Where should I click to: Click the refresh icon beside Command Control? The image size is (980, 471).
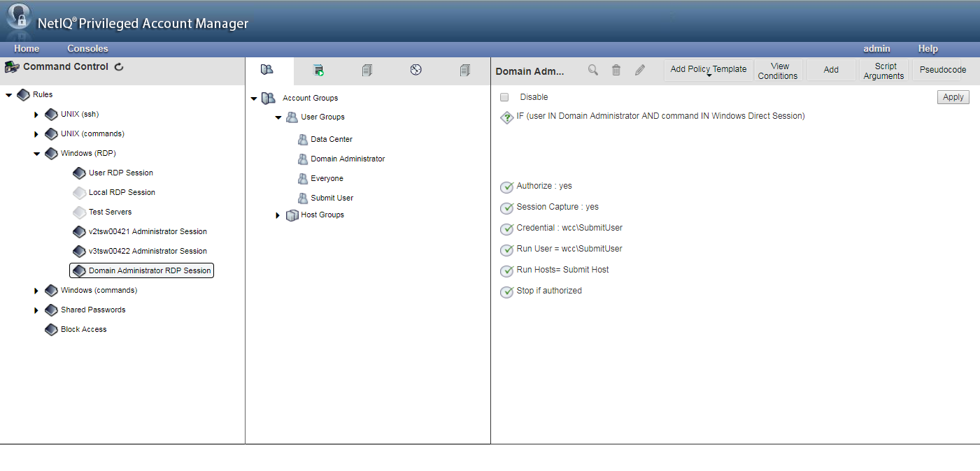tap(119, 67)
